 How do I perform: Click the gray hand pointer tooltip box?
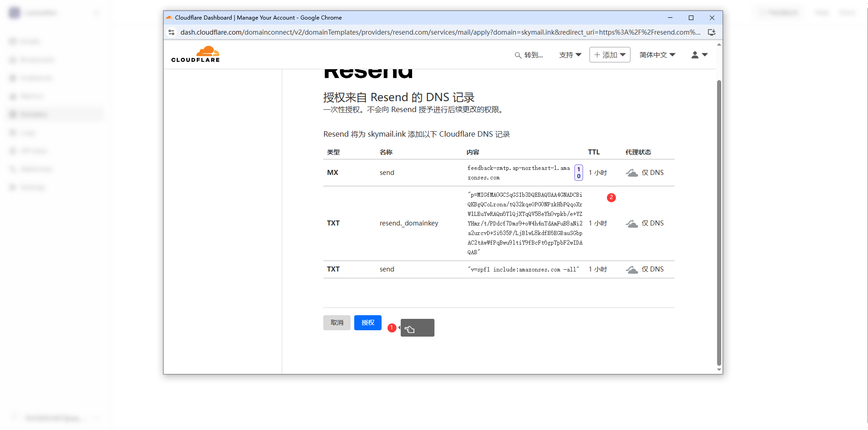tap(418, 328)
